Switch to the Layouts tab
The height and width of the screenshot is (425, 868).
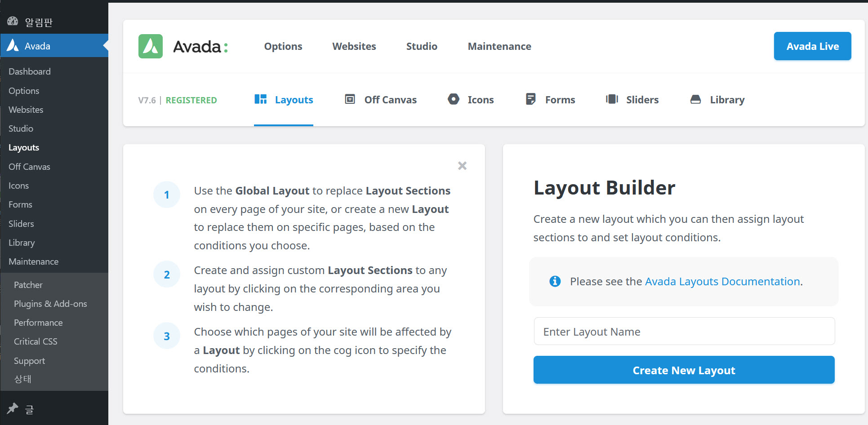(284, 100)
